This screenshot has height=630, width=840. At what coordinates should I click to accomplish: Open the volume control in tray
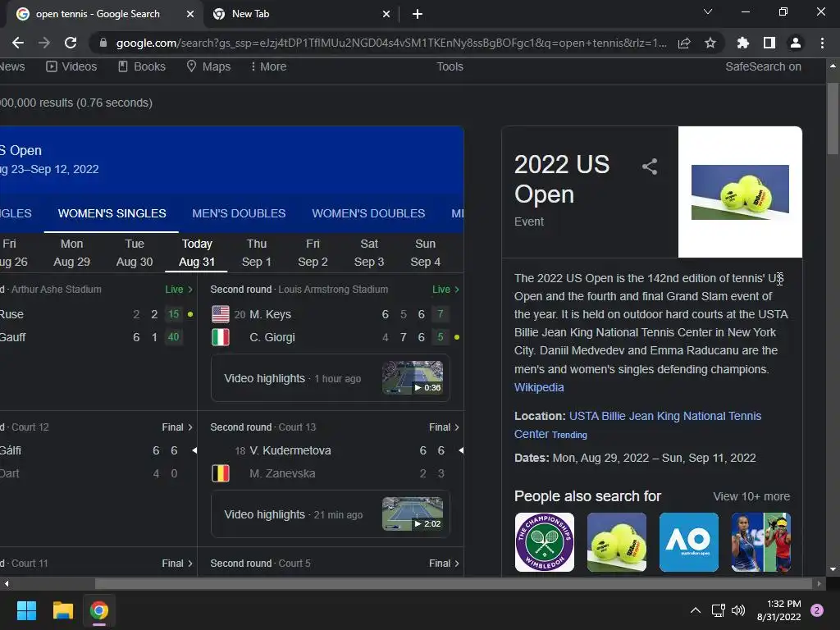click(738, 610)
